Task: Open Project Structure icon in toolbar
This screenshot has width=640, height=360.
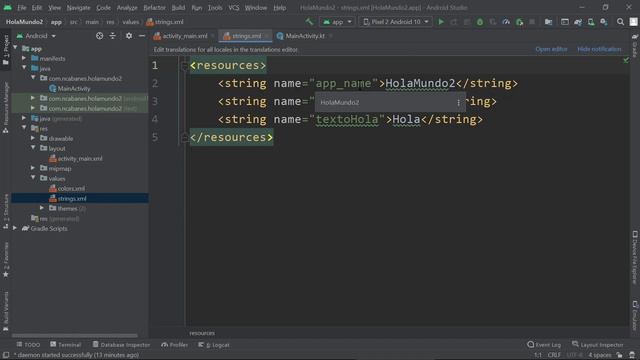Action: click(x=548, y=22)
